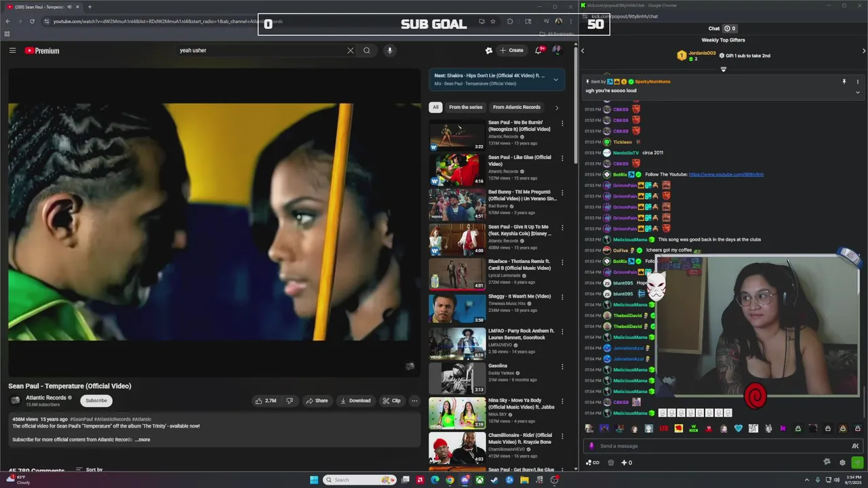Open the Clip tool
Screen dimensions: 868x488
[x=391, y=401]
